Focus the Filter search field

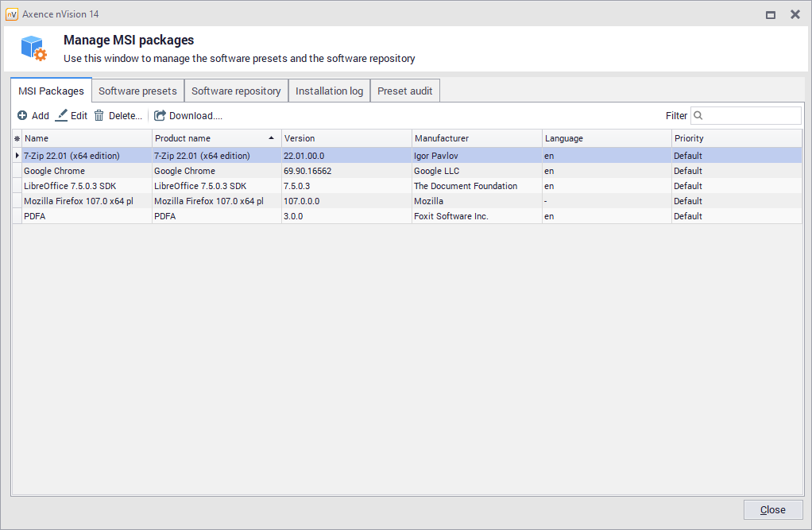tap(752, 116)
